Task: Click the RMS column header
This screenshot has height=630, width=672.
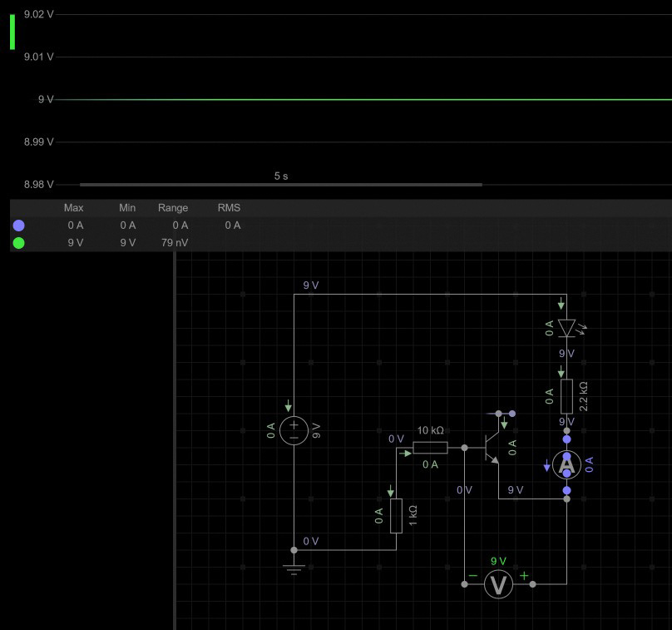Action: (229, 207)
